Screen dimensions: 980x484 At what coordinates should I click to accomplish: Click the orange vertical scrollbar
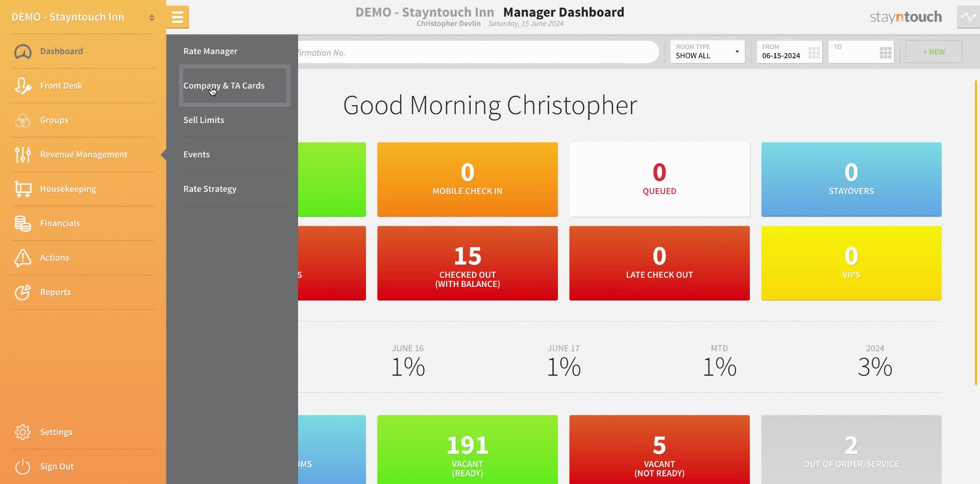click(x=976, y=232)
